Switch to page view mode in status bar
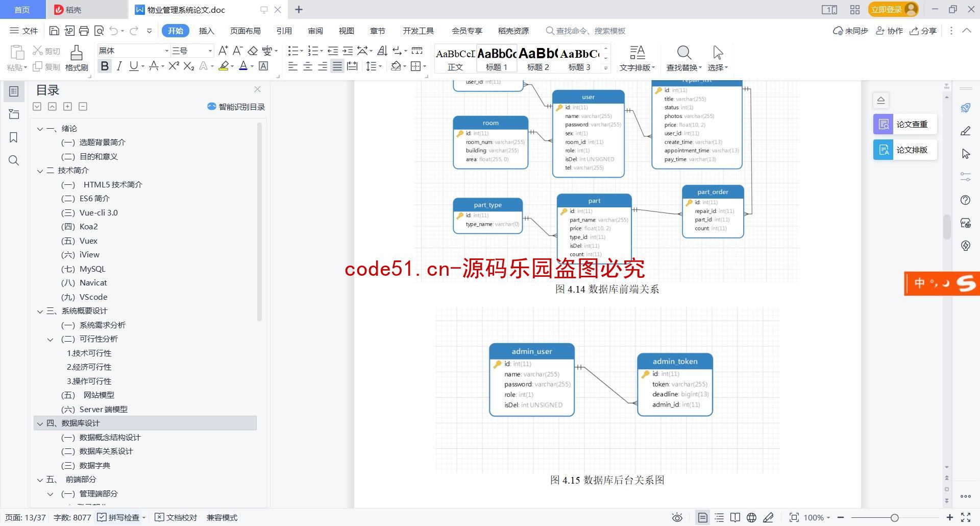Image resolution: width=980 pixels, height=526 pixels. coord(702,517)
